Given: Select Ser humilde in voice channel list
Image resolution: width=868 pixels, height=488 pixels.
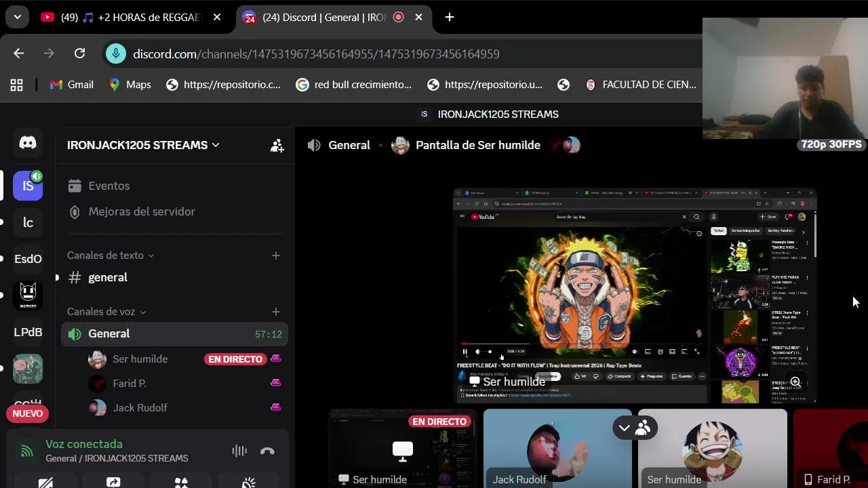Looking at the screenshot, I should [140, 359].
